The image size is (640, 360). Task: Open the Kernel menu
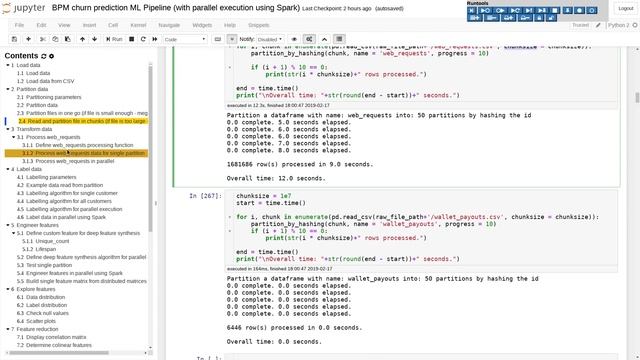pyautogui.click(x=138, y=25)
